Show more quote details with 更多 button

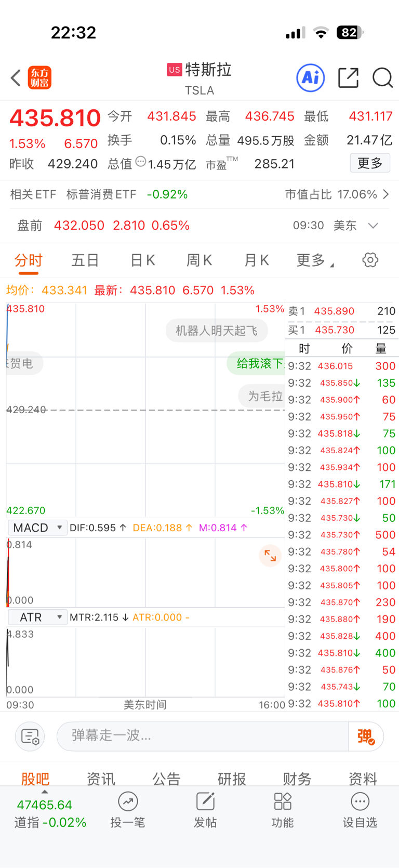pyautogui.click(x=370, y=163)
